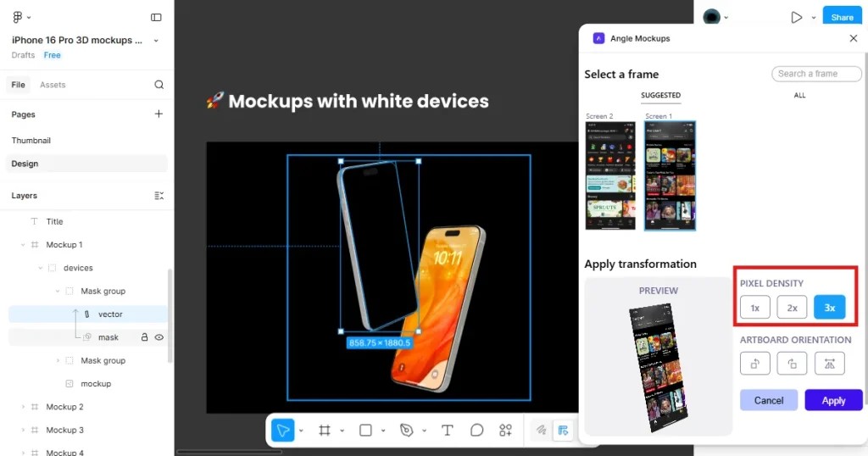Screen dimensions: 868x456
Task: Select the Comment tool
Action: point(476,430)
